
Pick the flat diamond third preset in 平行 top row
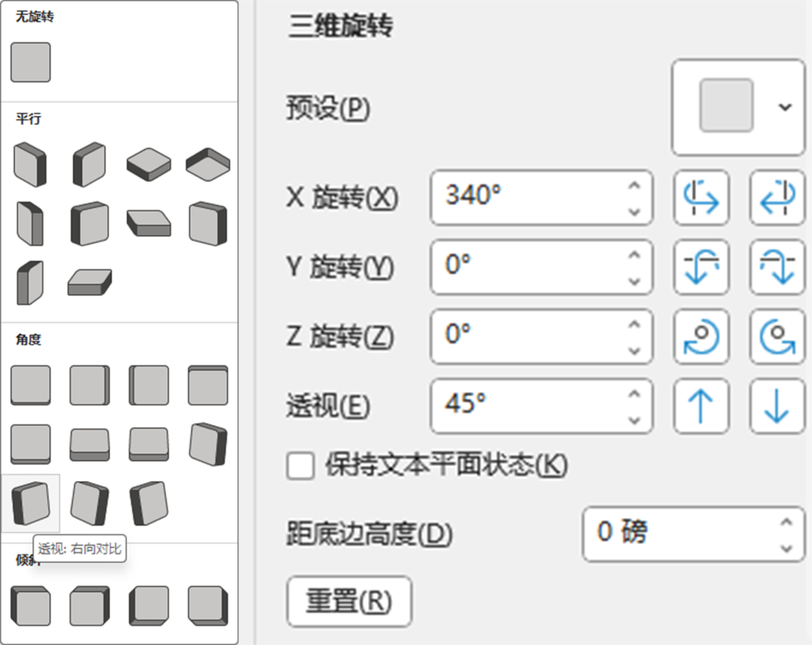tap(149, 165)
